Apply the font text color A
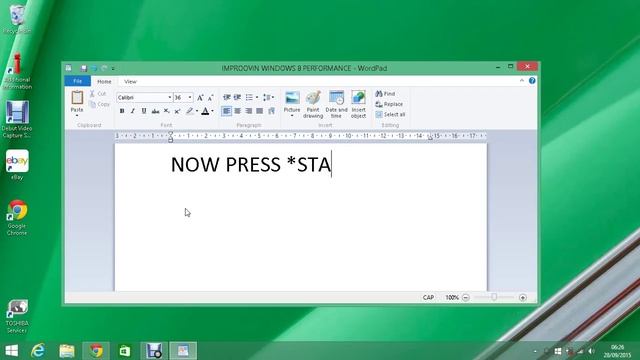640x360 pixels. click(x=205, y=111)
